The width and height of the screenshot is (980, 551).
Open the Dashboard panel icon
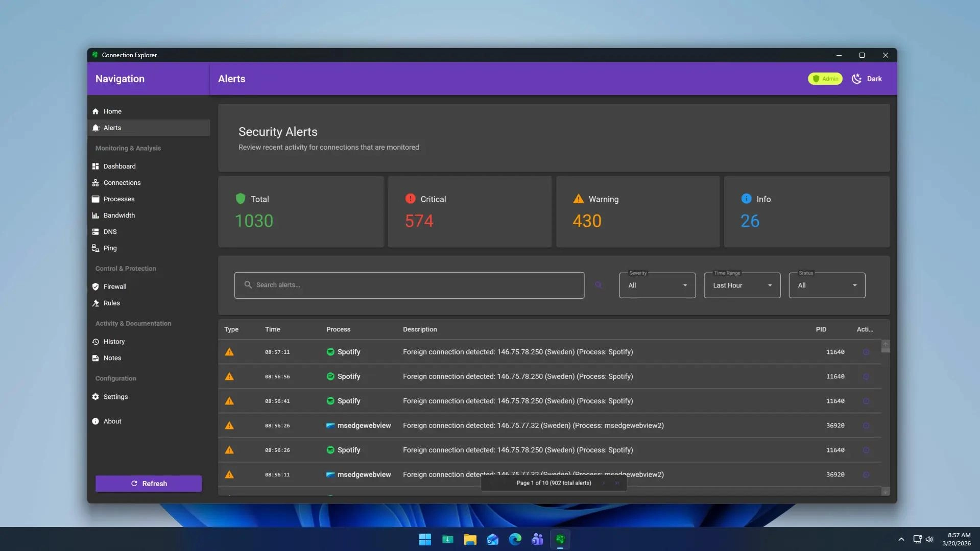[x=95, y=166]
